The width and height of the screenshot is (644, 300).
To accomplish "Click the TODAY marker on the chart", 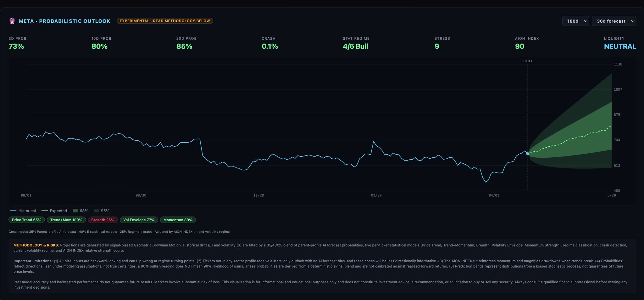I will point(527,61).
